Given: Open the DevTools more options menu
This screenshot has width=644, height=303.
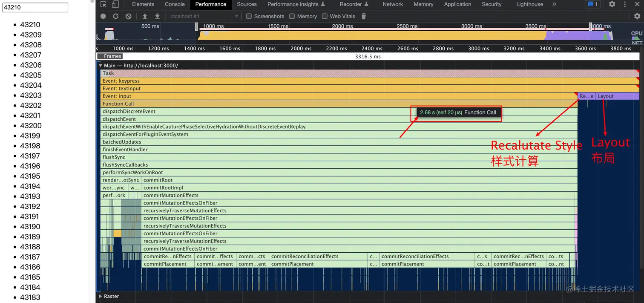Looking at the screenshot, I should (x=625, y=4).
